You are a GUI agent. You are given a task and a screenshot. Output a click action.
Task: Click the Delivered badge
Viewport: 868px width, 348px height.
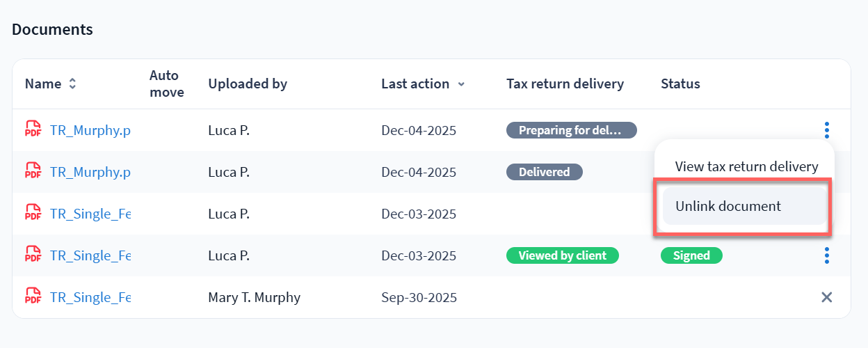[544, 172]
